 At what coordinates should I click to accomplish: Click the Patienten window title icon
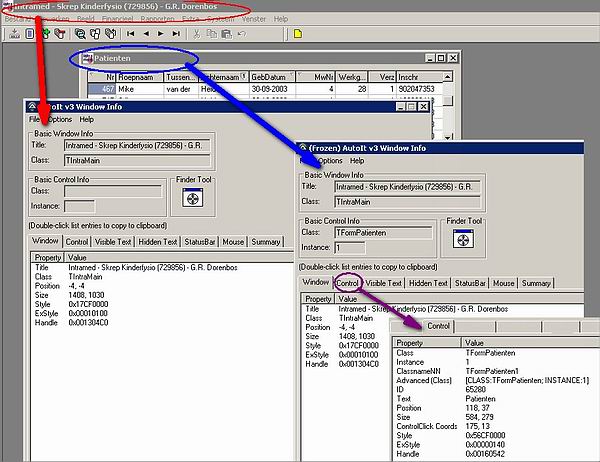click(87, 58)
